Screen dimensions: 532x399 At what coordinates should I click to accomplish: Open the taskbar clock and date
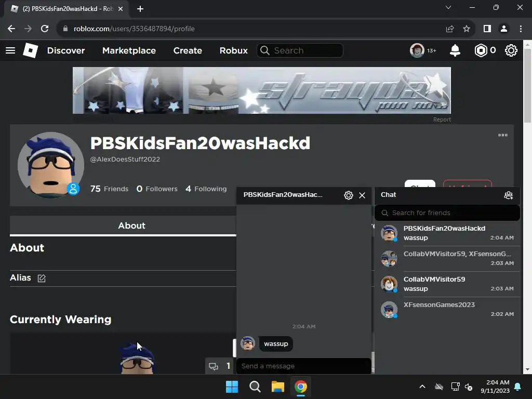pyautogui.click(x=495, y=387)
